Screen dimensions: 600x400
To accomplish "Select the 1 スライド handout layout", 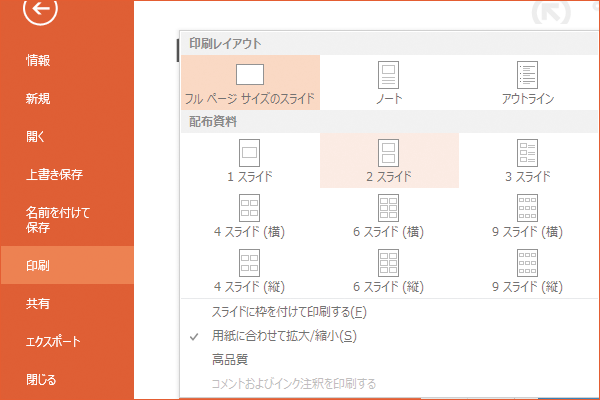I will [x=250, y=160].
